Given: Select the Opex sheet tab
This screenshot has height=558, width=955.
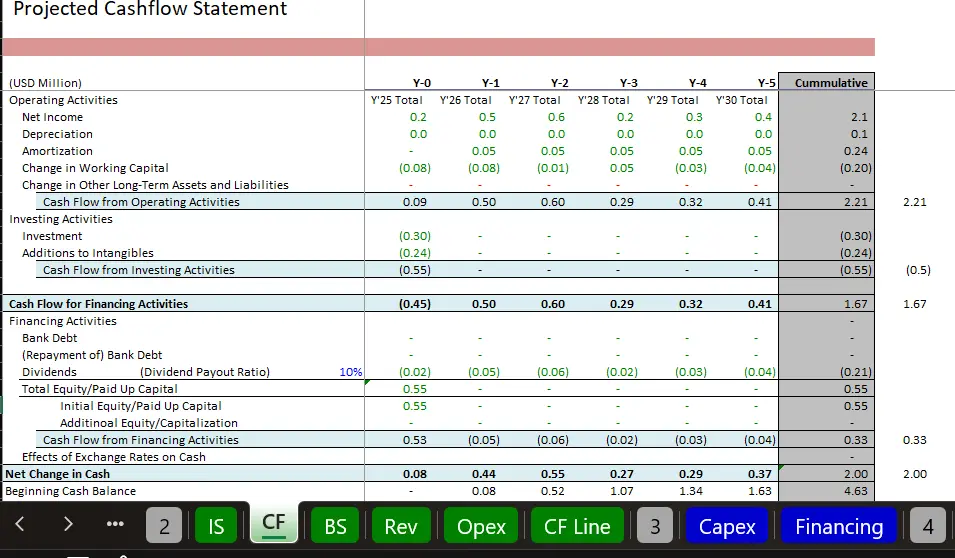Looking at the screenshot, I should click(x=481, y=526).
